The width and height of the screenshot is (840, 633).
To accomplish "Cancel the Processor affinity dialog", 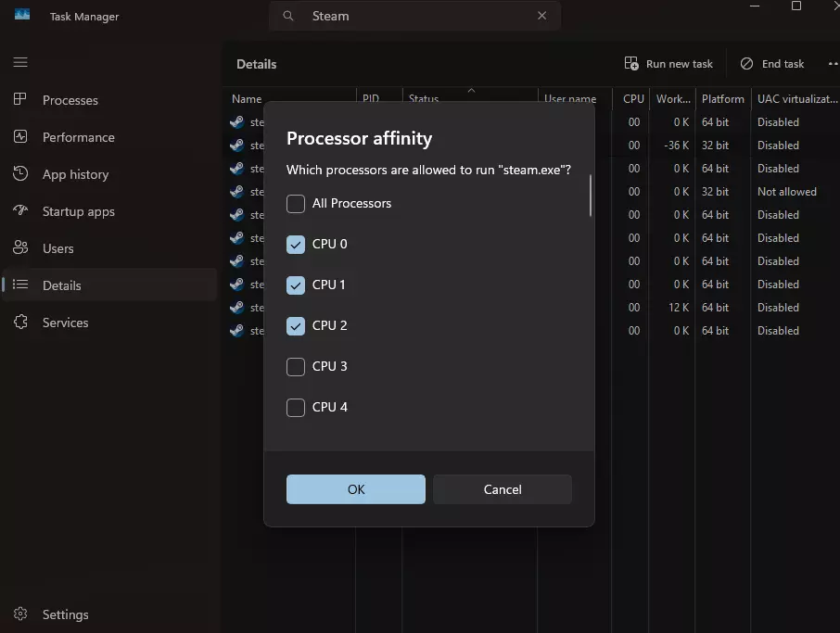I will [x=503, y=489].
